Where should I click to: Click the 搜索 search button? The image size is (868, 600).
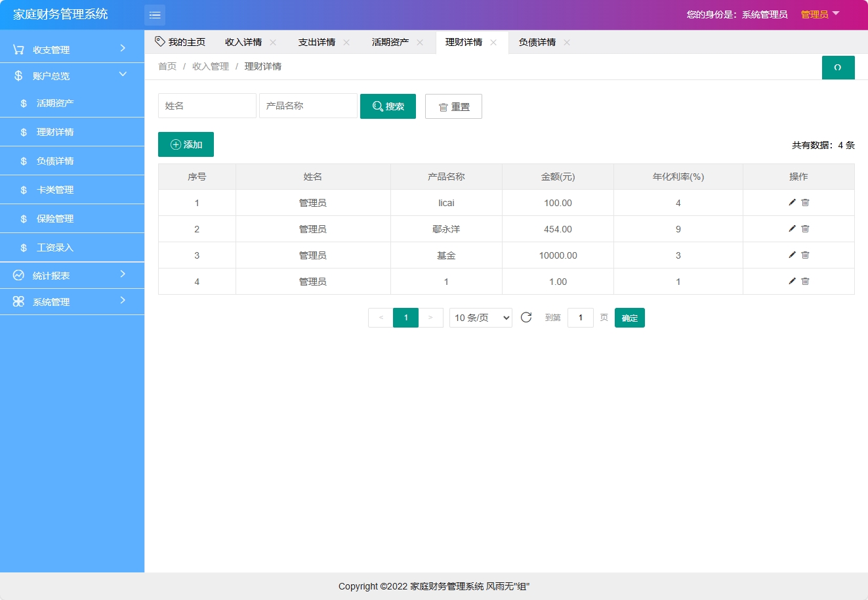[x=388, y=106]
